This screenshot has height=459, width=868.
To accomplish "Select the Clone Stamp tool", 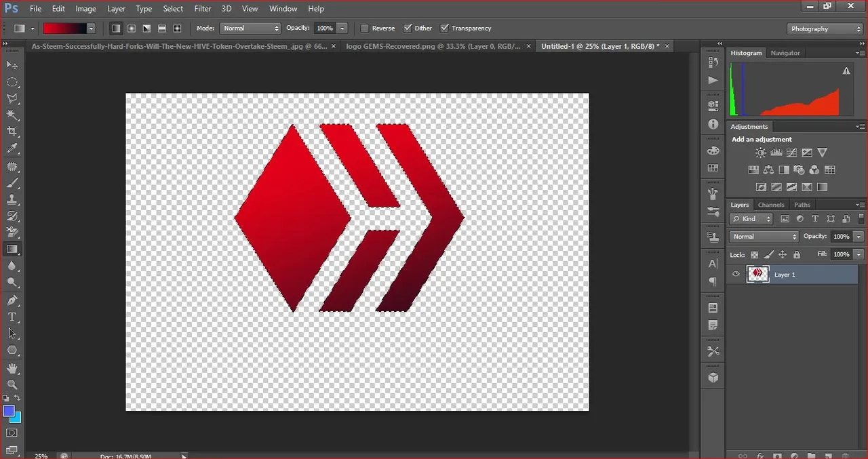I will click(12, 199).
